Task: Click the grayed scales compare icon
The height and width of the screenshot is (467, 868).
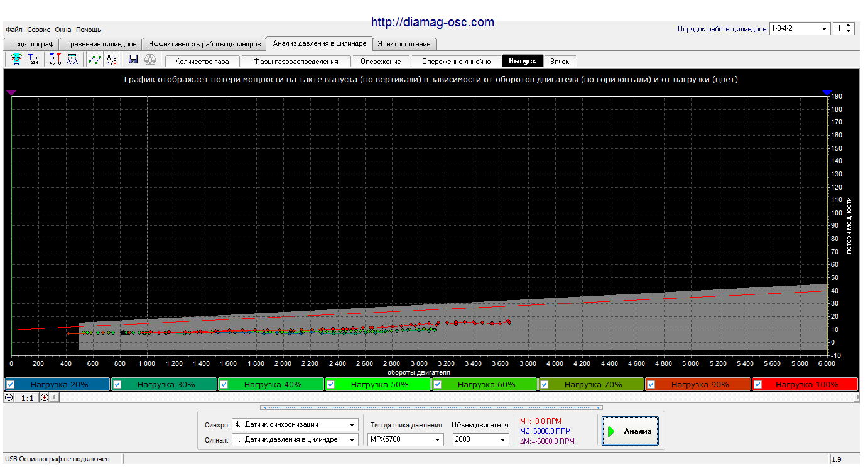Action: (x=151, y=60)
